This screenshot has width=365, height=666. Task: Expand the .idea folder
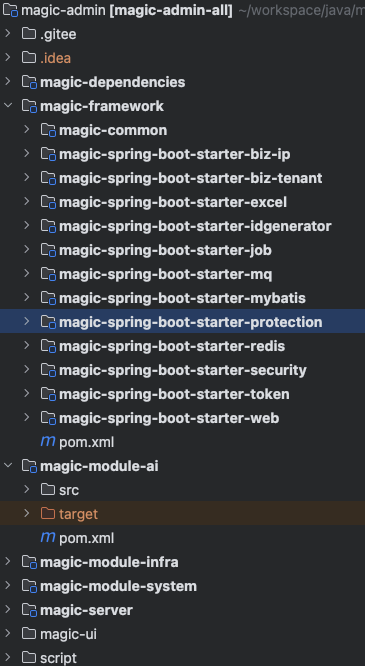(x=8, y=57)
